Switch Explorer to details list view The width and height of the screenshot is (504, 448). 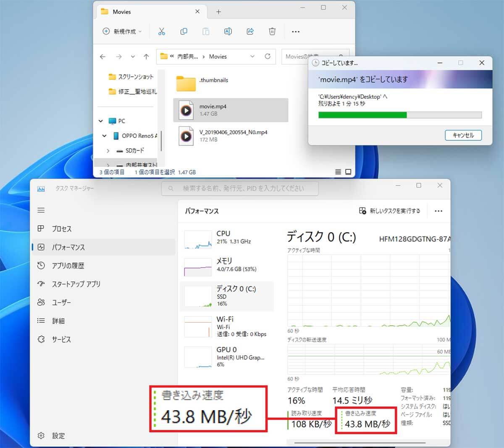click(x=338, y=172)
